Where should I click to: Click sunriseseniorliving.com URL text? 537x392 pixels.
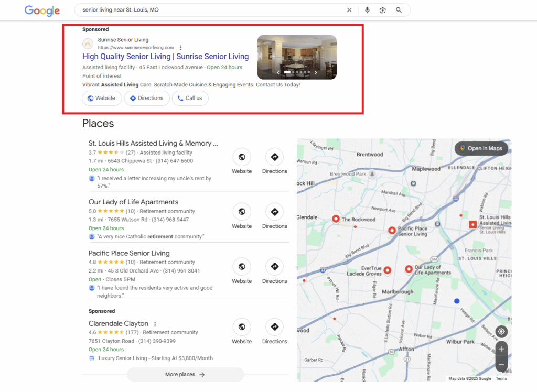point(136,48)
